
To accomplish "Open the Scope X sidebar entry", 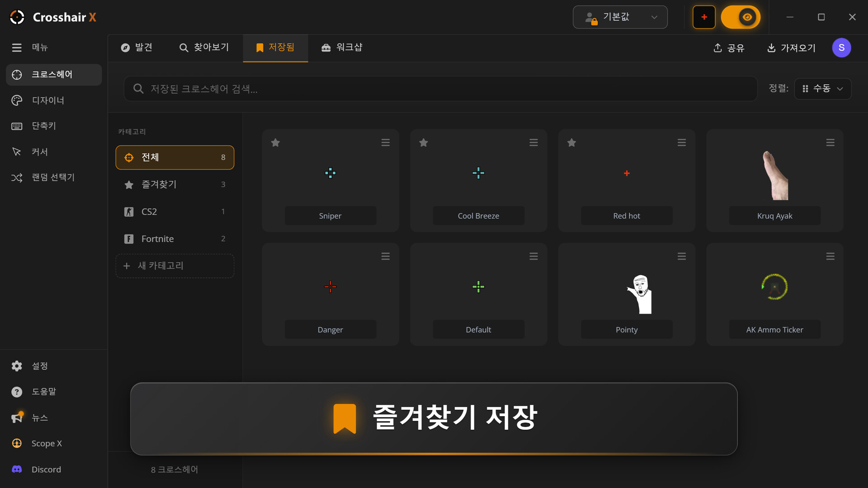I will [x=54, y=444].
